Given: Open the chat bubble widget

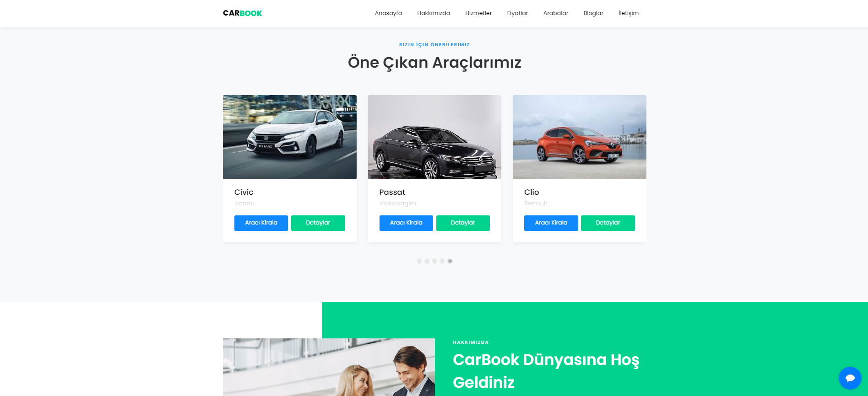Looking at the screenshot, I should coord(850,378).
